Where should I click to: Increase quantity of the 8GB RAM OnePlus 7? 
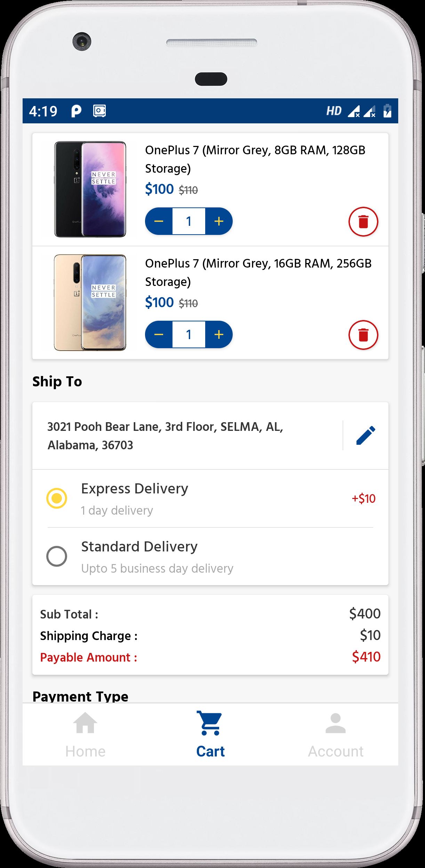click(219, 221)
